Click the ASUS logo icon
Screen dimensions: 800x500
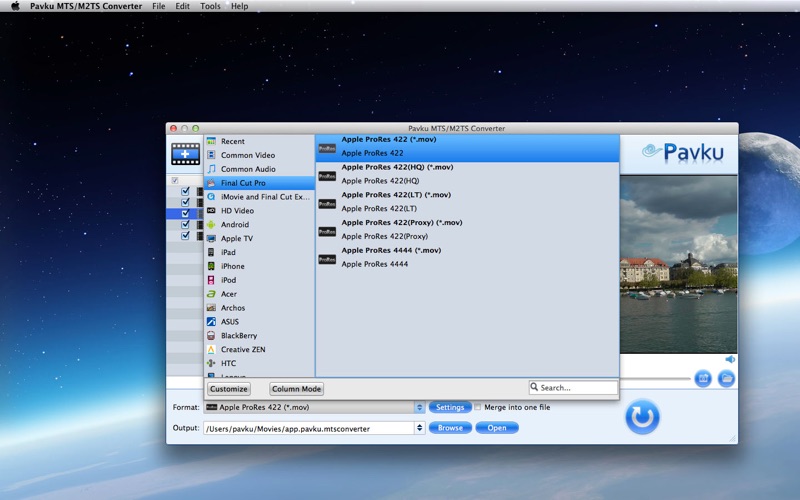pyautogui.click(x=211, y=321)
